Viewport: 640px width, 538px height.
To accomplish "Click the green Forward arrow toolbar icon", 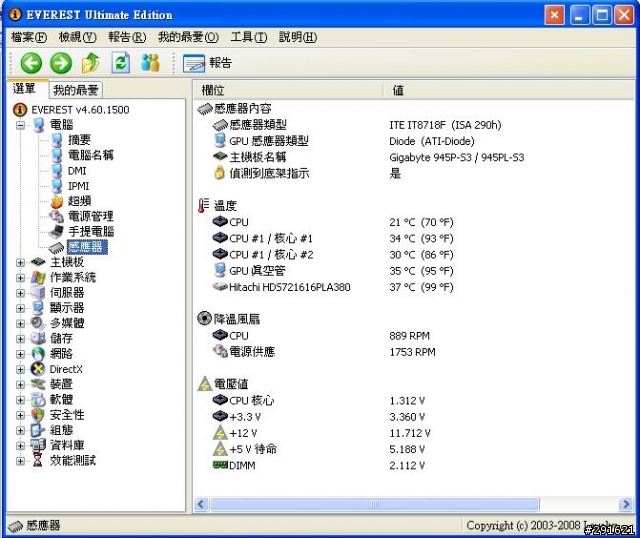I will [61, 63].
